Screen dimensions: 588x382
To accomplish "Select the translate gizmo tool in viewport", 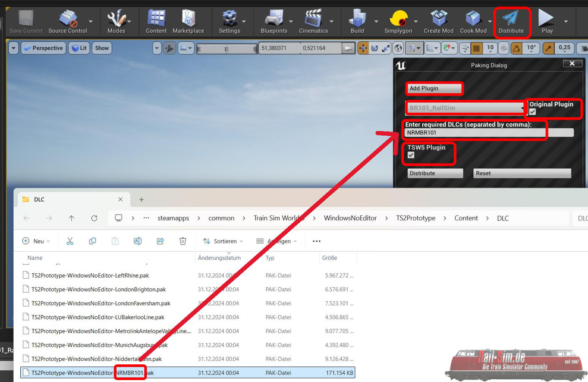I will [x=363, y=48].
